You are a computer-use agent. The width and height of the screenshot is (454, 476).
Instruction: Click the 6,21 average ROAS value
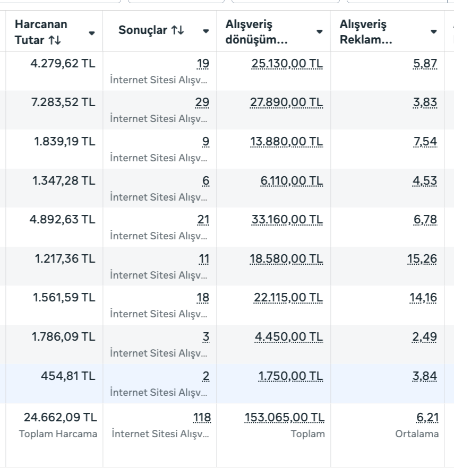[427, 418]
